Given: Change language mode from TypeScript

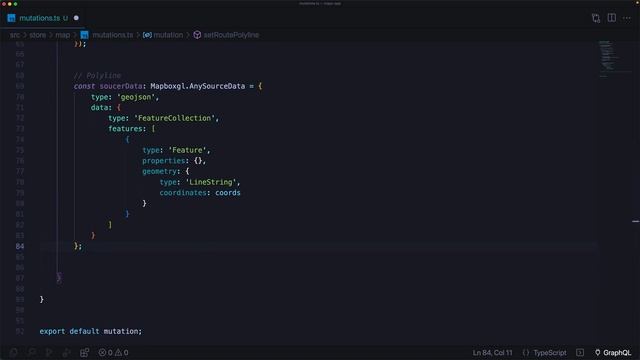Looking at the screenshot, I should (x=549, y=353).
